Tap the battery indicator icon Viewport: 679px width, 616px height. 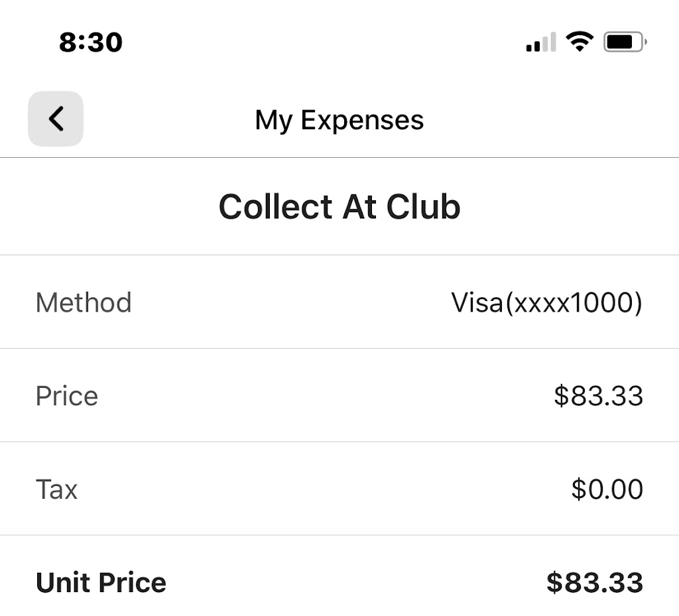click(x=625, y=42)
